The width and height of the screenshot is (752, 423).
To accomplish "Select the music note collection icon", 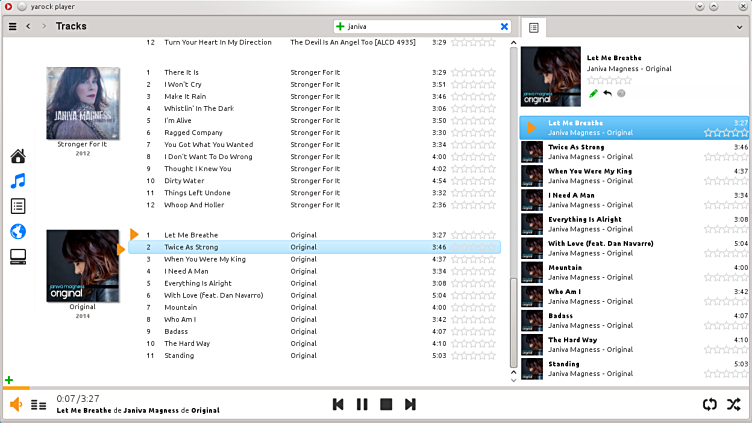I will click(18, 181).
